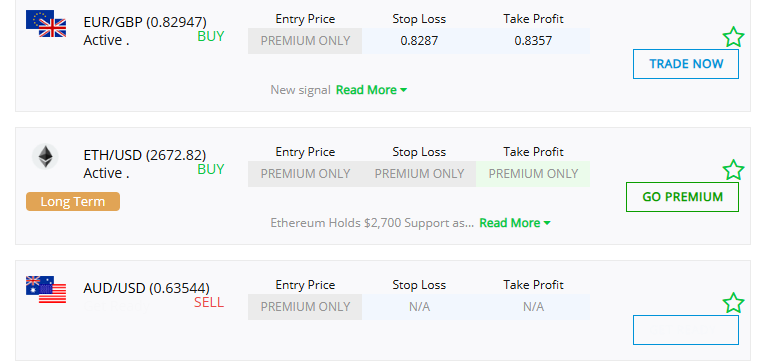Select the Long Term badge

[73, 201]
